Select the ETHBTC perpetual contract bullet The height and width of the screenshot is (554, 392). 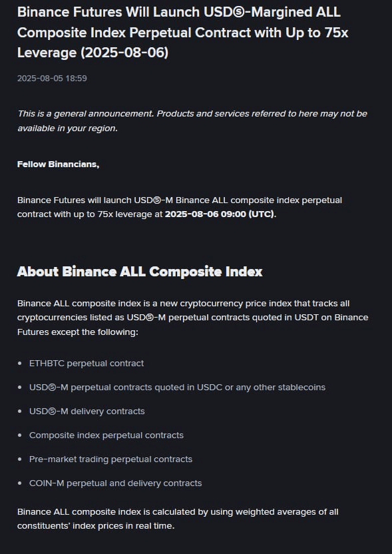(87, 363)
